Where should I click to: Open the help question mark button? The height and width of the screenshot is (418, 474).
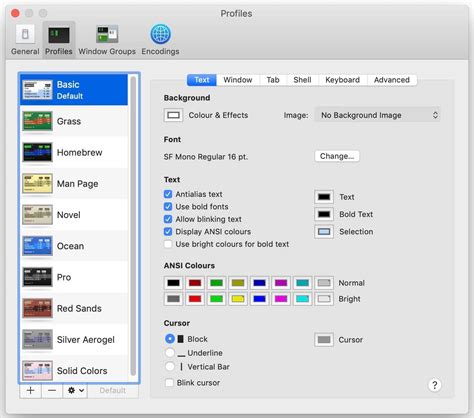(435, 385)
